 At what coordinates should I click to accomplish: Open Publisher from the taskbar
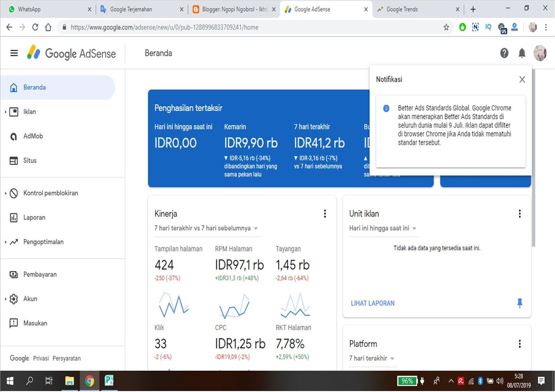(x=109, y=381)
